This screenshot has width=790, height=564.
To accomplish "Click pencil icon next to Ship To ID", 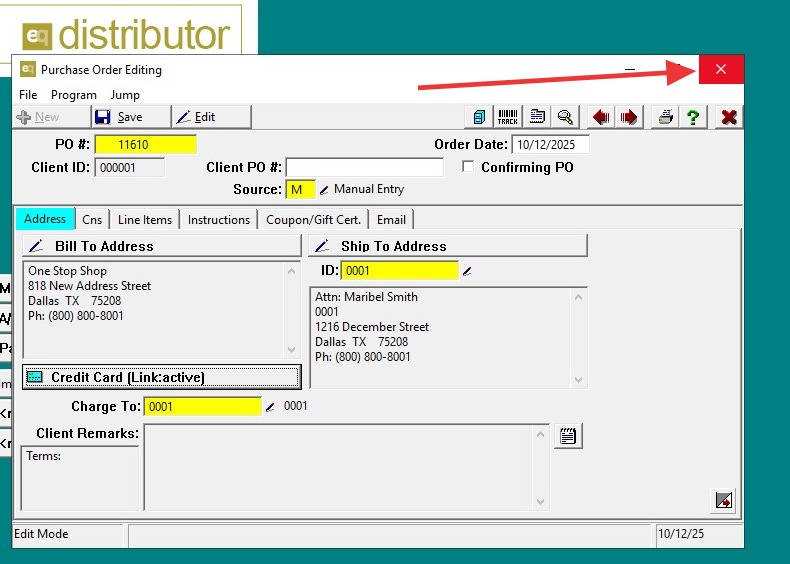I will point(467,271).
